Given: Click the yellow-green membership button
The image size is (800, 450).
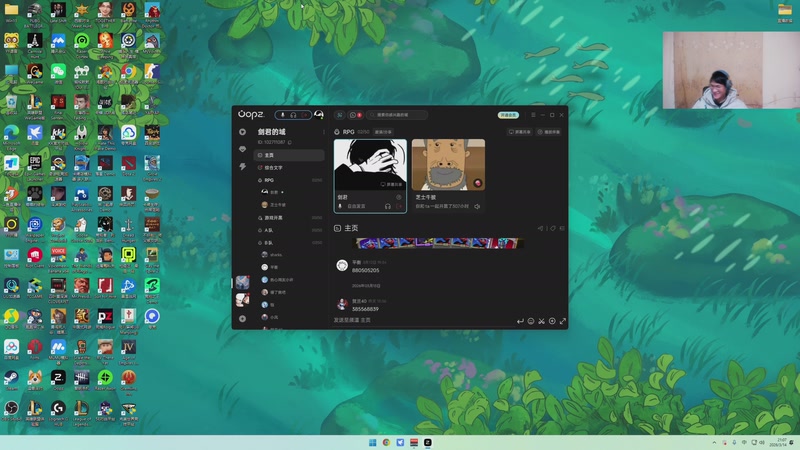Looking at the screenshot, I should (508, 115).
